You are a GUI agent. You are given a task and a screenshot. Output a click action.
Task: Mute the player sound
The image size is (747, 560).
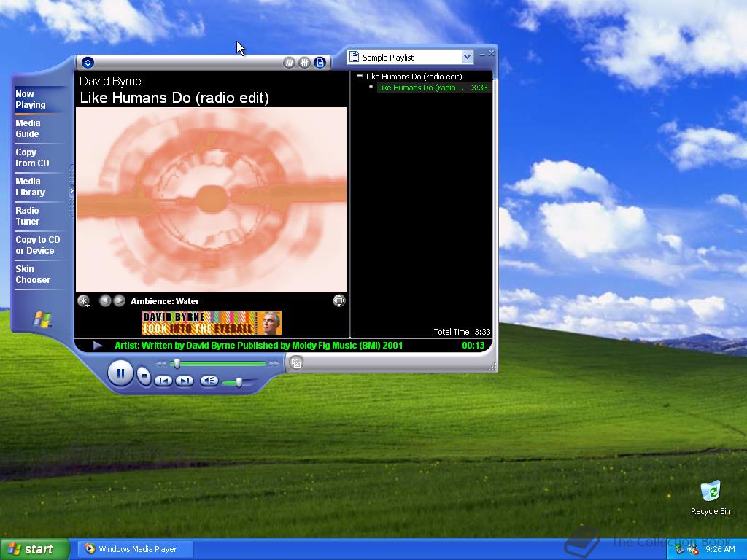coord(209,381)
